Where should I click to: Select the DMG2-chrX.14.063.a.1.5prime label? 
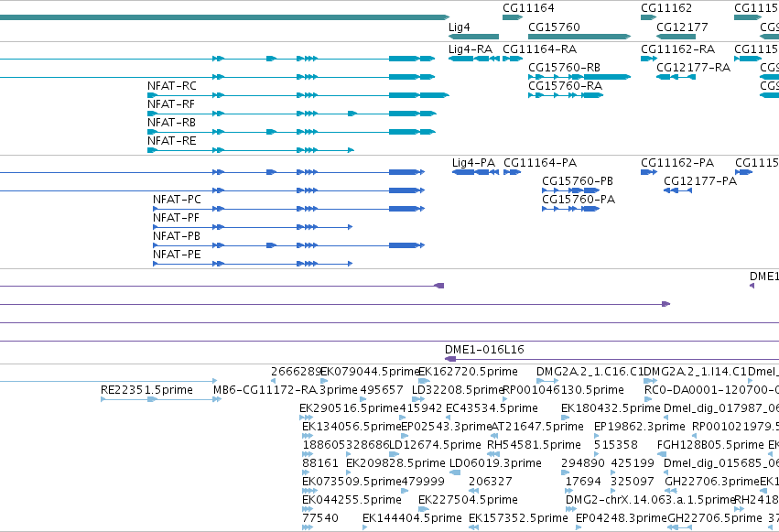651,500
